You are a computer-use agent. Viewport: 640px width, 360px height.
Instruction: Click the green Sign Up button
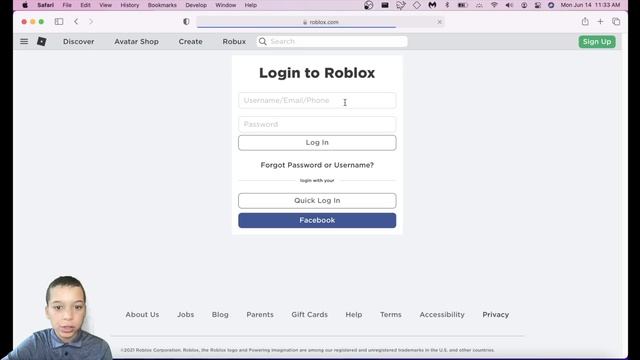pos(597,42)
